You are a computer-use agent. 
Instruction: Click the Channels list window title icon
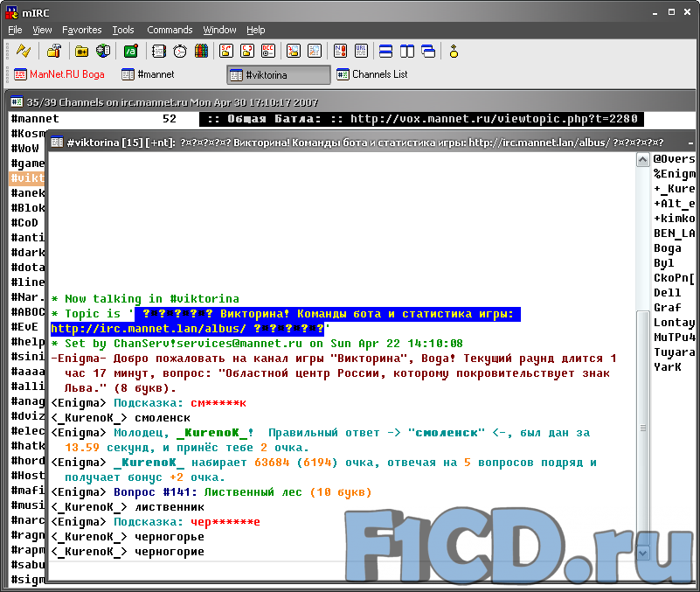pyautogui.click(x=17, y=101)
